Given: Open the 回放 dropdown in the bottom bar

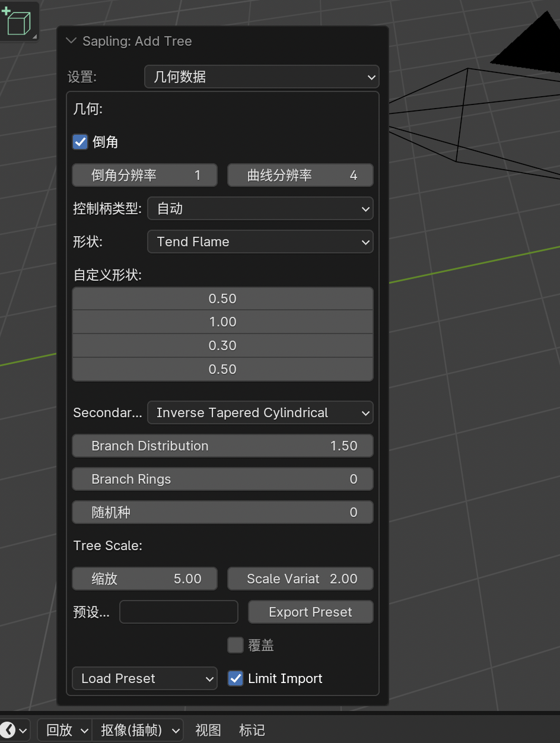Looking at the screenshot, I should point(64,730).
